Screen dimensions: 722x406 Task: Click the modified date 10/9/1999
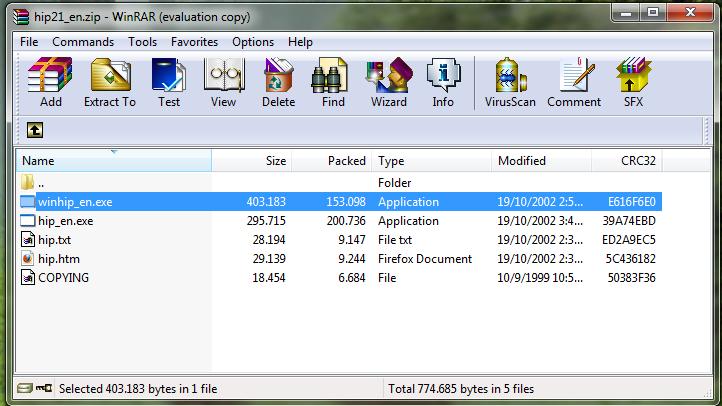[540, 278]
